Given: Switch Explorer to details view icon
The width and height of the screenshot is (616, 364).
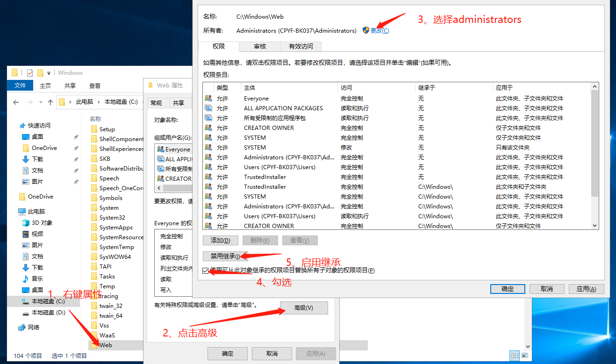Looking at the screenshot, I should pyautogui.click(x=514, y=356).
